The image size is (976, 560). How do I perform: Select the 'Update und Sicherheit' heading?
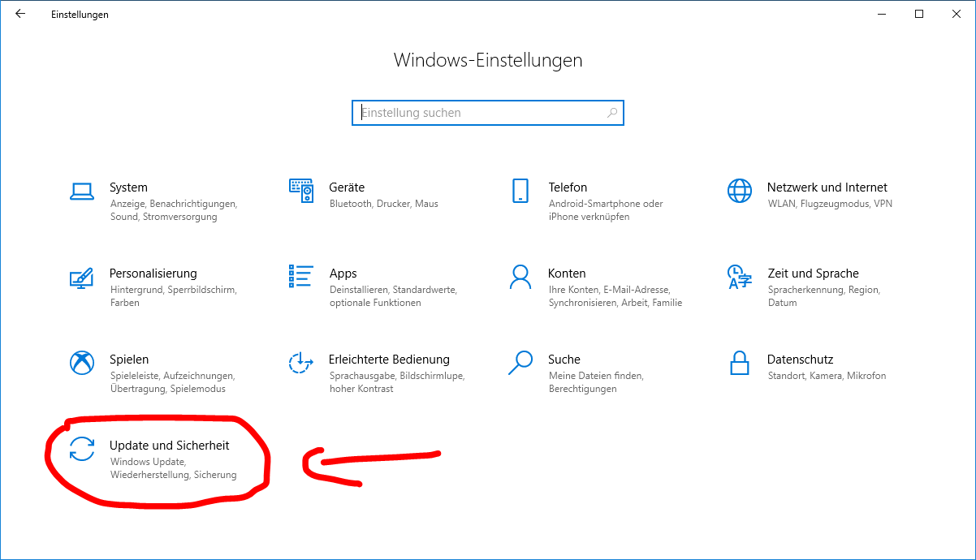[x=170, y=446]
